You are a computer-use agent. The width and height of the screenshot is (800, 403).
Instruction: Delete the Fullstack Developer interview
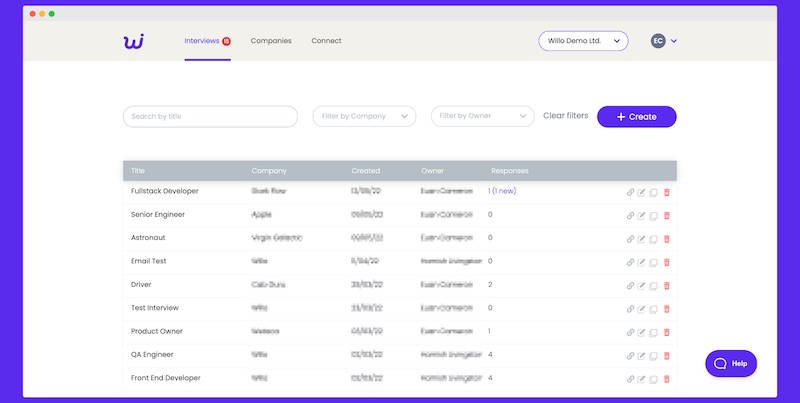[666, 192]
